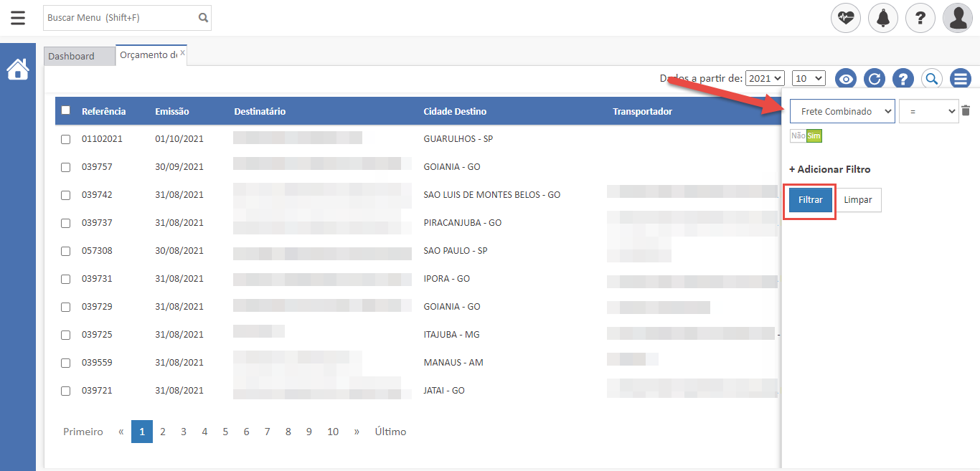This screenshot has width=980, height=471.
Task: Click the Filtrar button
Action: [810, 200]
